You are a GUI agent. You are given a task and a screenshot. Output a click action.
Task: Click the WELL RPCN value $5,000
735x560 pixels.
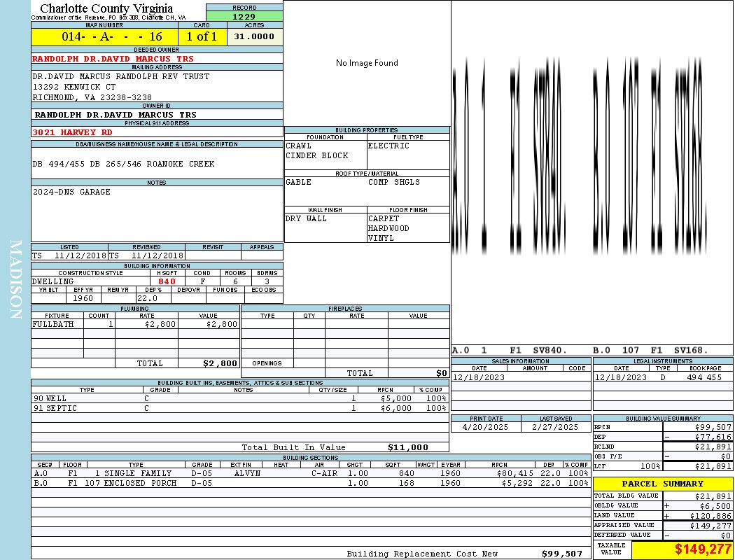click(396, 398)
